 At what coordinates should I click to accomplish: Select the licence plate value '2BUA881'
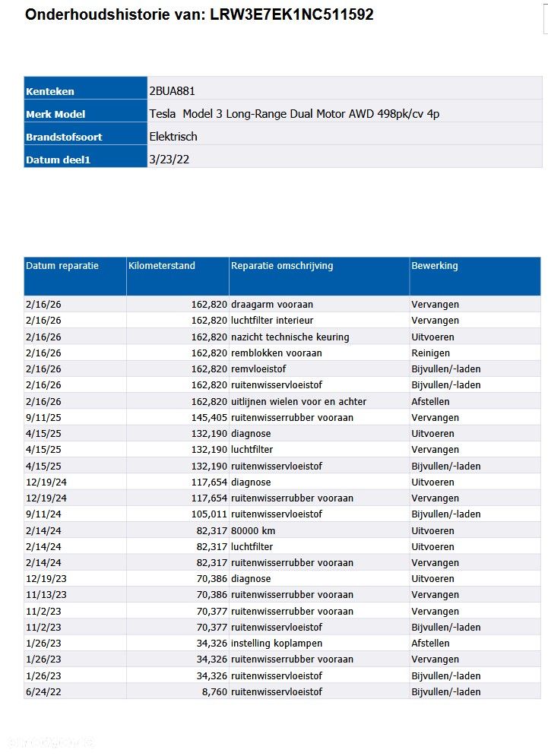pos(172,90)
